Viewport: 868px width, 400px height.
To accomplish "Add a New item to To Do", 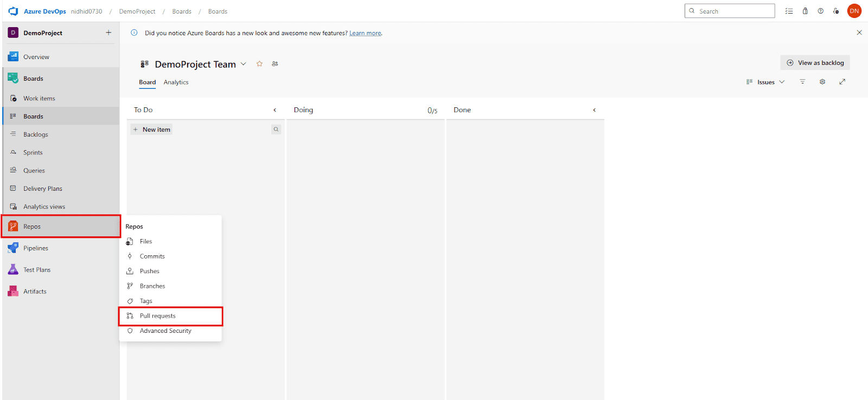I will coord(151,130).
